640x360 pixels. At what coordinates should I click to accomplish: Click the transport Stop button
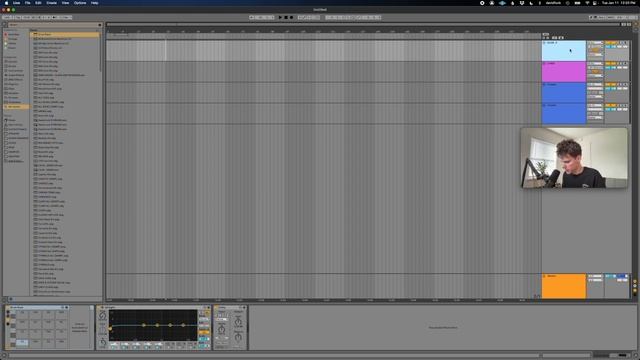pyautogui.click(x=286, y=18)
